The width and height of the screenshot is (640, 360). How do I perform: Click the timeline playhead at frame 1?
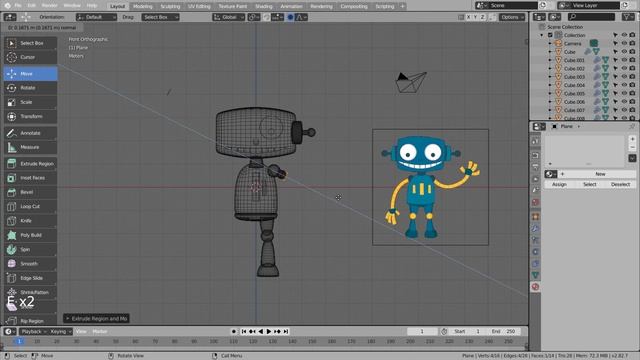(19, 341)
